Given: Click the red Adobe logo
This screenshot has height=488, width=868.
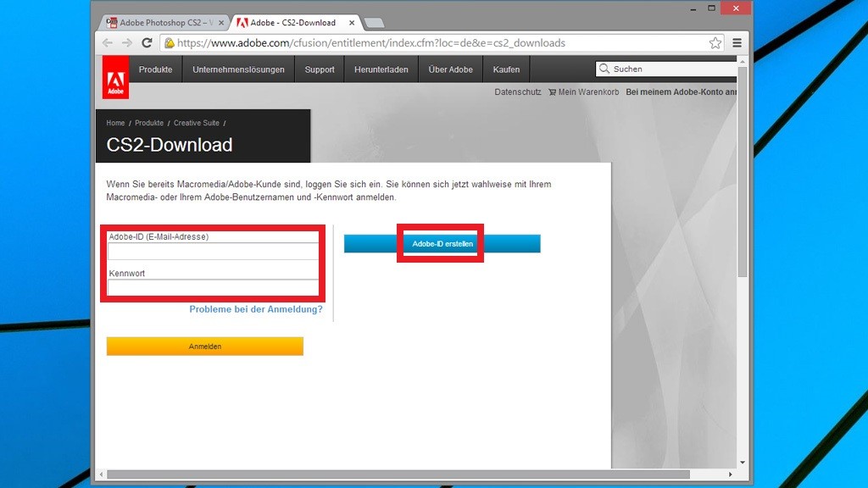Looking at the screenshot, I should click(x=115, y=77).
